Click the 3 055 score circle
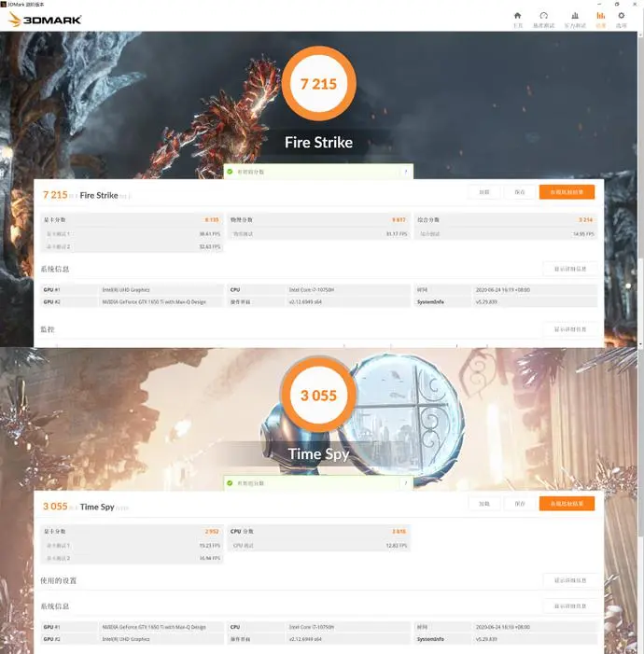Image resolution: width=644 pixels, height=654 pixels. (x=319, y=395)
